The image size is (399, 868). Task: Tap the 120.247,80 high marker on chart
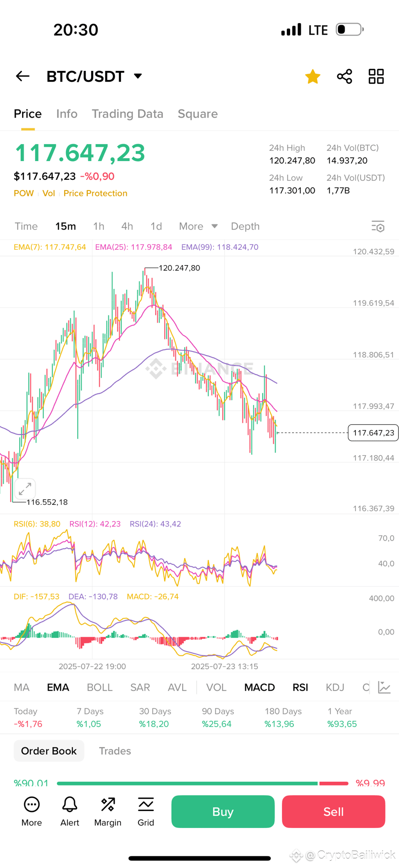[x=179, y=268]
